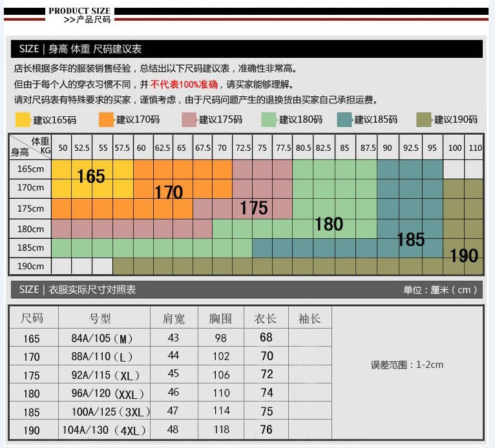Click the light green 建议180码 legend swatch
This screenshot has width=495, height=448.
(269, 119)
